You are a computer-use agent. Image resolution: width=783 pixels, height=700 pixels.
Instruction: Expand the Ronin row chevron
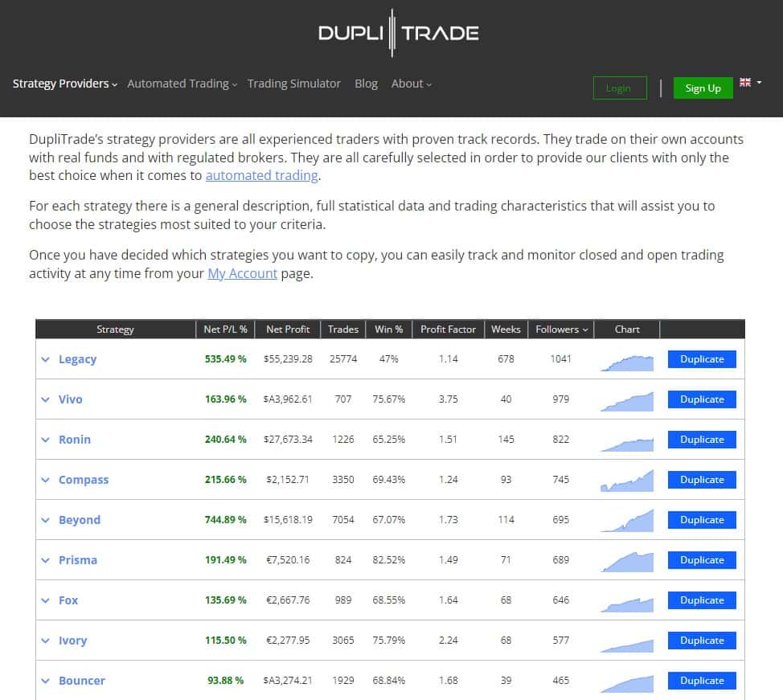[x=46, y=440]
